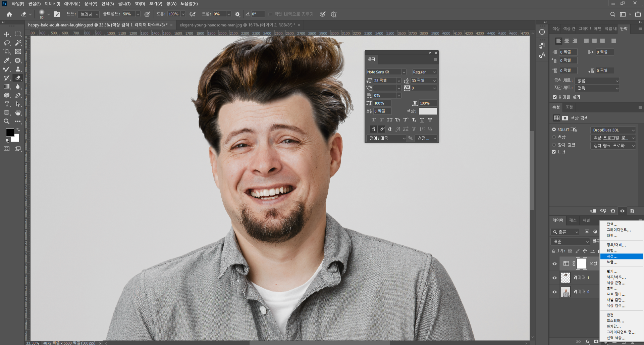This screenshot has width=644, height=345.
Task: Click the 색상 검색 layer mask thumbnail
Action: click(581, 263)
